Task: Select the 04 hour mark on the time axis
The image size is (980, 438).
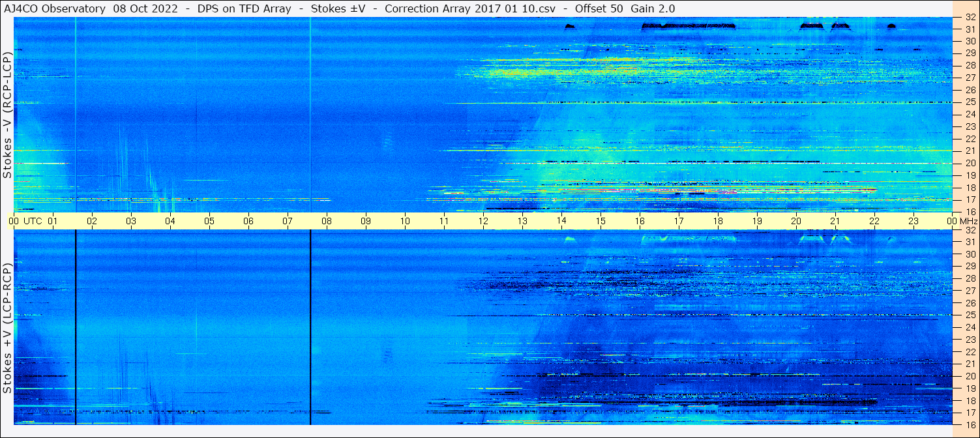Action: pyautogui.click(x=170, y=221)
